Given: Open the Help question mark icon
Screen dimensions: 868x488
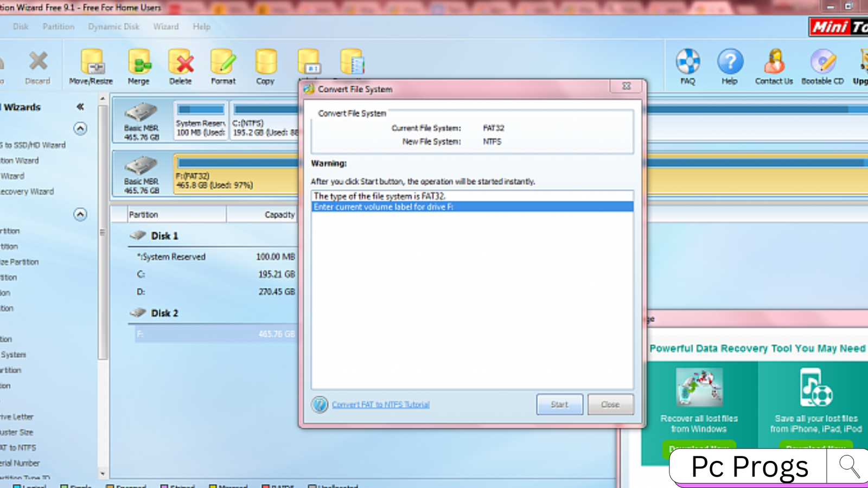Looking at the screenshot, I should pyautogui.click(x=730, y=68).
